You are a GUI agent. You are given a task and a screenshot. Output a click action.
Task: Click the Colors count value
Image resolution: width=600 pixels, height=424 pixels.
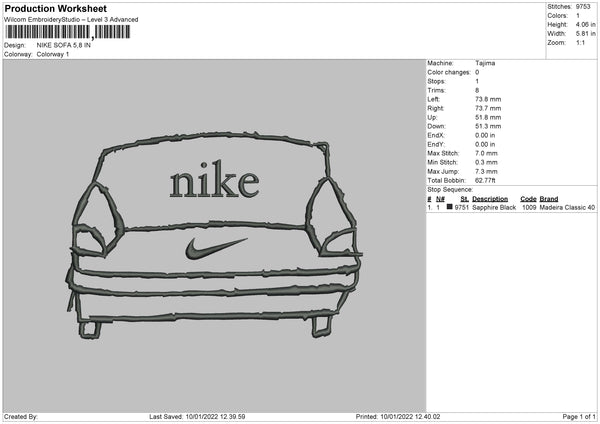[x=578, y=16]
